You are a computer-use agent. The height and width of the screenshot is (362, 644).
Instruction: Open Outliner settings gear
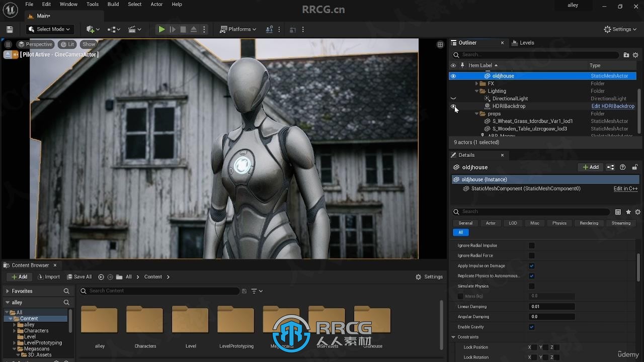(x=635, y=55)
